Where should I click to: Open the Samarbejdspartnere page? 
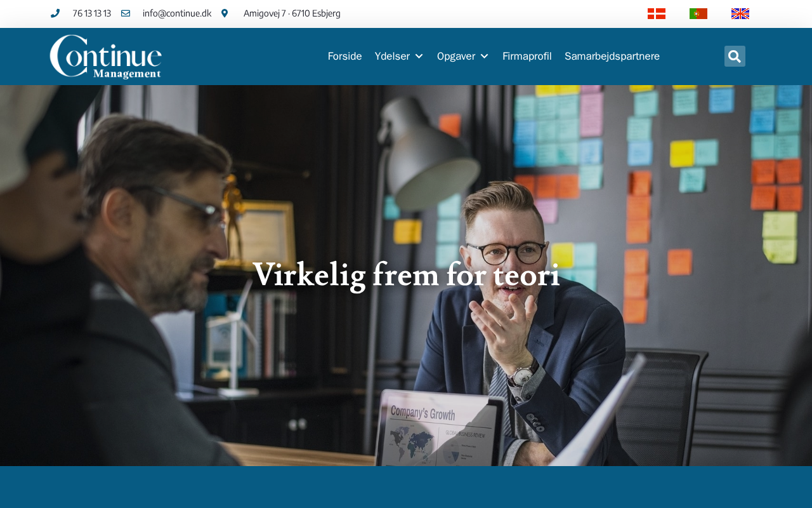pyautogui.click(x=612, y=56)
